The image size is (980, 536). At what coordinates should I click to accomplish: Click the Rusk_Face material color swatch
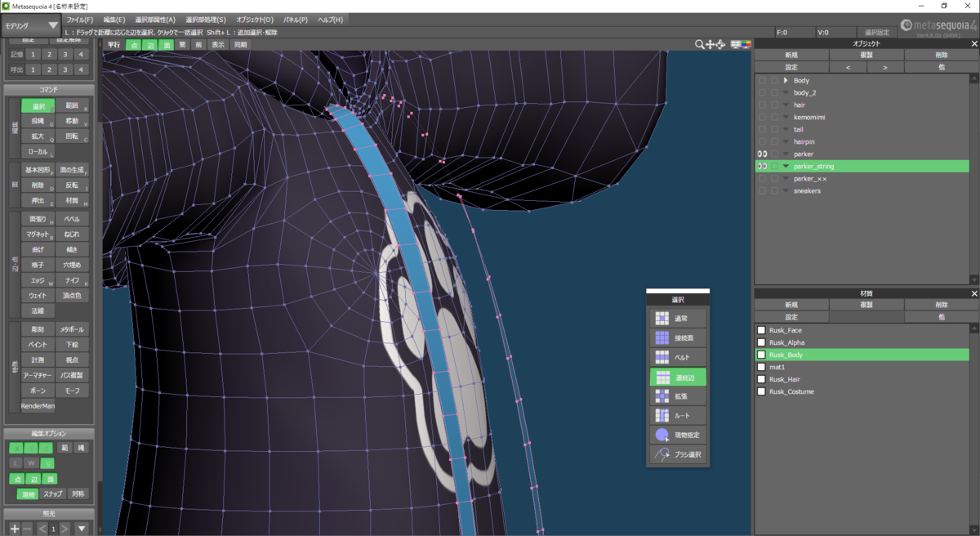761,330
